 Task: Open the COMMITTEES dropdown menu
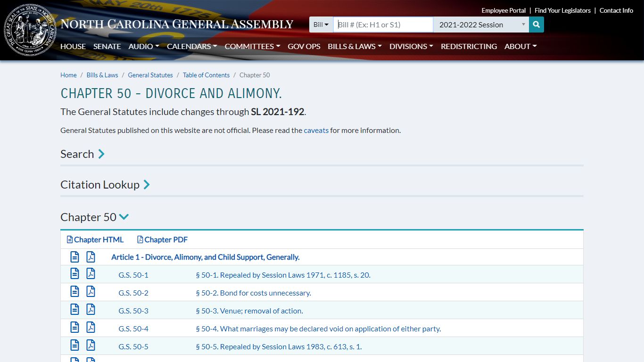[x=252, y=46]
